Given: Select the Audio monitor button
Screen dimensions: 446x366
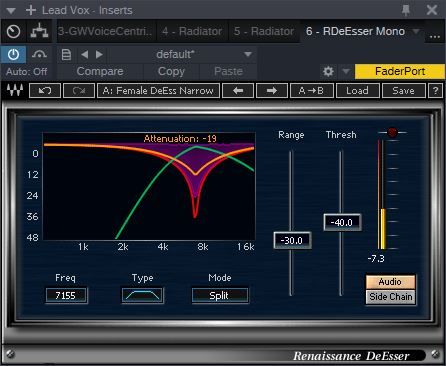Looking at the screenshot, I should [390, 282].
